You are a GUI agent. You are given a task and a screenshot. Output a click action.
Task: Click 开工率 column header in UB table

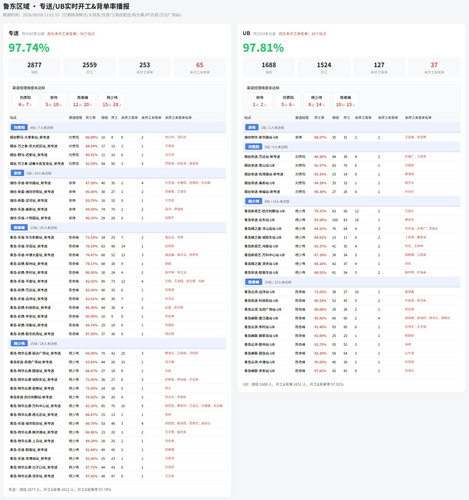pyautogui.click(x=319, y=118)
